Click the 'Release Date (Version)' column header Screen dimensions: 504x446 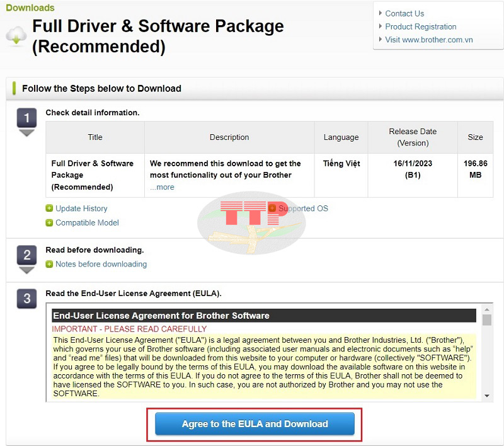pyautogui.click(x=413, y=137)
